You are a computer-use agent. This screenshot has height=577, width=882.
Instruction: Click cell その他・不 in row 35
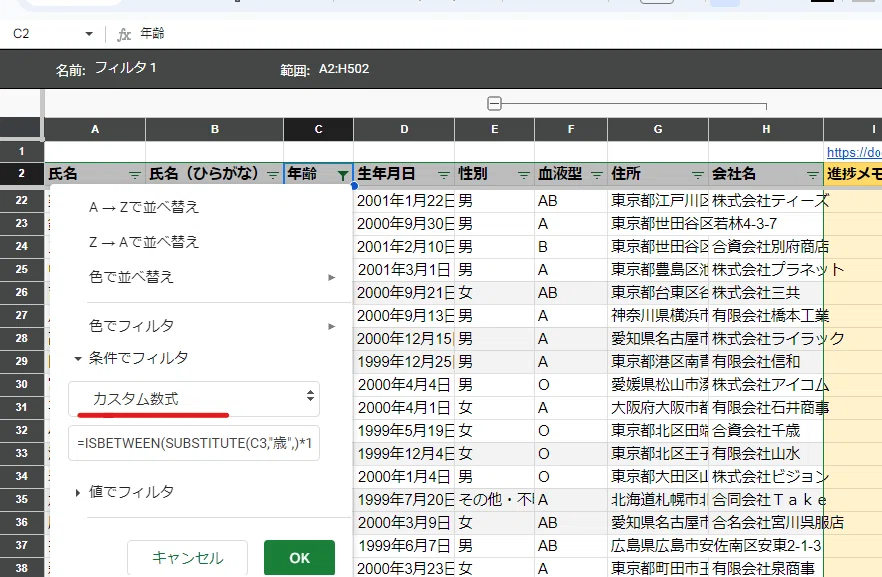[494, 499]
